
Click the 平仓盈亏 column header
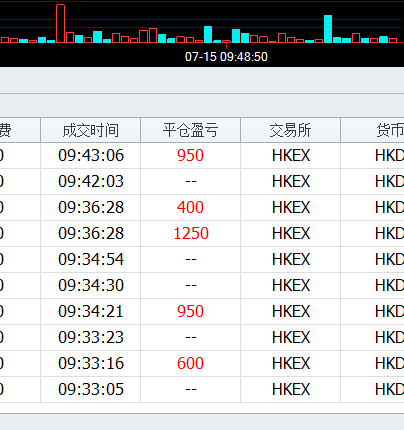[x=190, y=130]
